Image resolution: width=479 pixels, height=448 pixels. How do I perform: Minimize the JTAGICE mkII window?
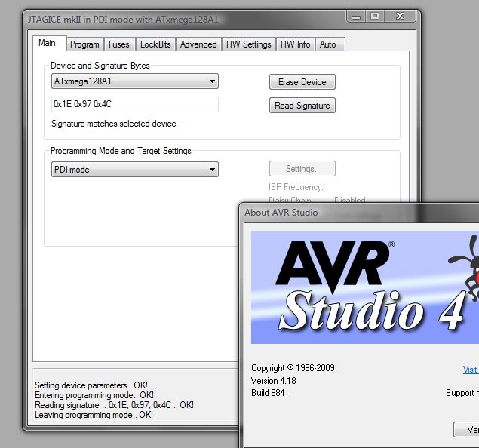point(356,16)
